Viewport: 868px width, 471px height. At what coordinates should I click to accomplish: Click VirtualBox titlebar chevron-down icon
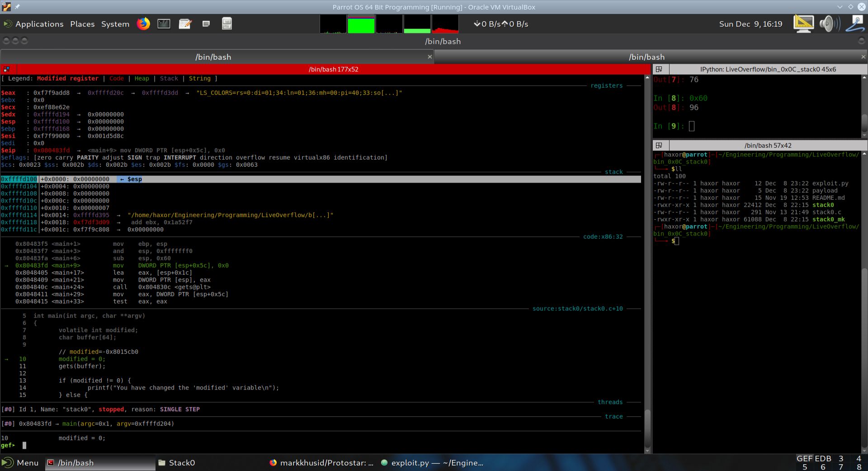pyautogui.click(x=840, y=7)
